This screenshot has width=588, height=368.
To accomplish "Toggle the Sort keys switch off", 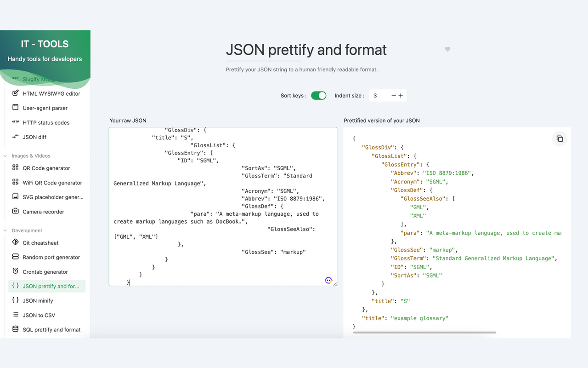I will tap(318, 96).
